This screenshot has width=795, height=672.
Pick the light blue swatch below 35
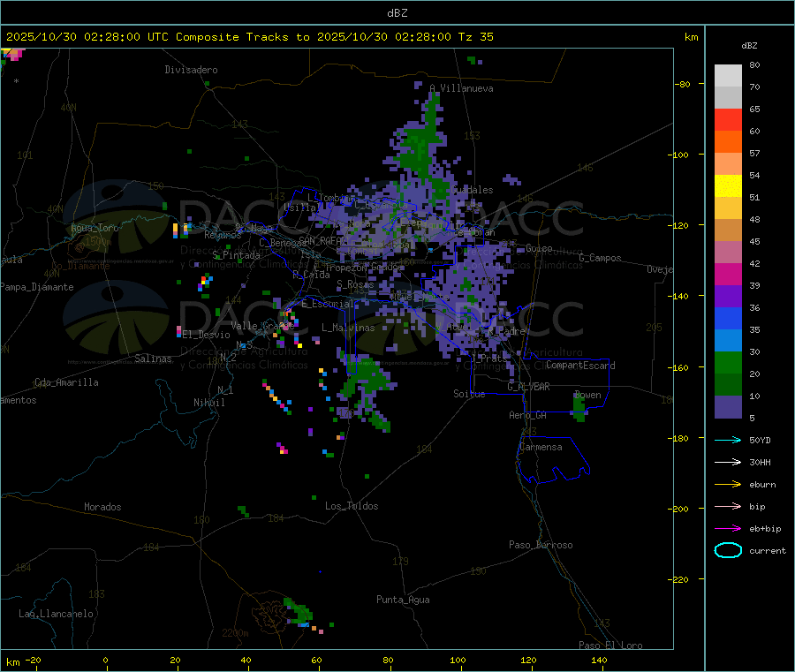[728, 341]
